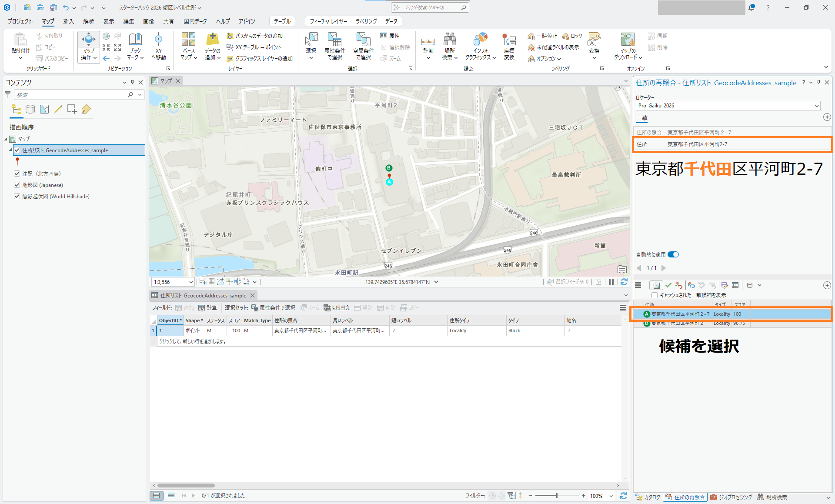
Task: Check キャッシュされた一致候補を表示 checkbox
Action: click(x=655, y=295)
